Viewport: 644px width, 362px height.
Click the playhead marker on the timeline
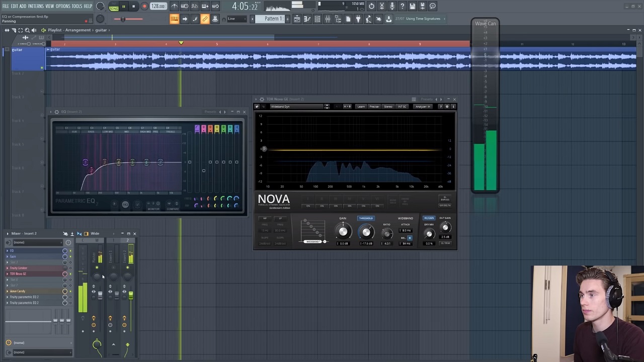coord(181,43)
